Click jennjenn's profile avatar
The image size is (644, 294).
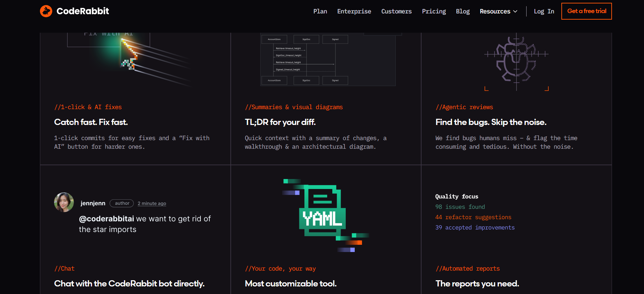pos(64,202)
